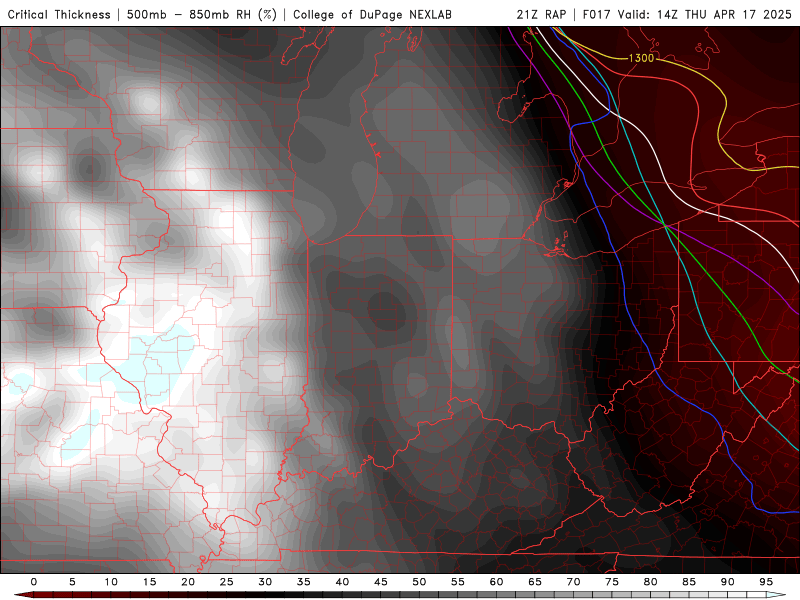Select the "15" value on the color scale

[x=149, y=582]
